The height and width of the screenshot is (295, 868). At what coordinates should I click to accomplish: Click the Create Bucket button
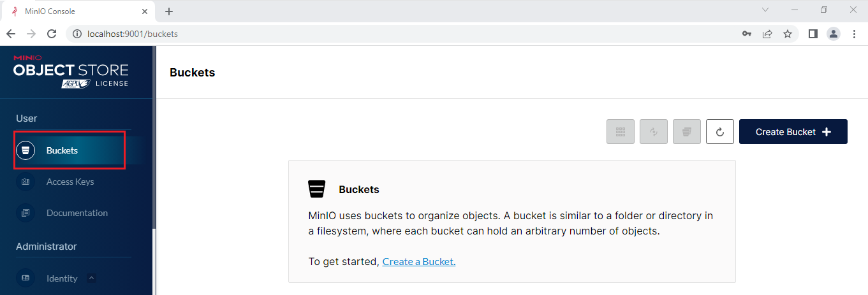[x=793, y=132]
